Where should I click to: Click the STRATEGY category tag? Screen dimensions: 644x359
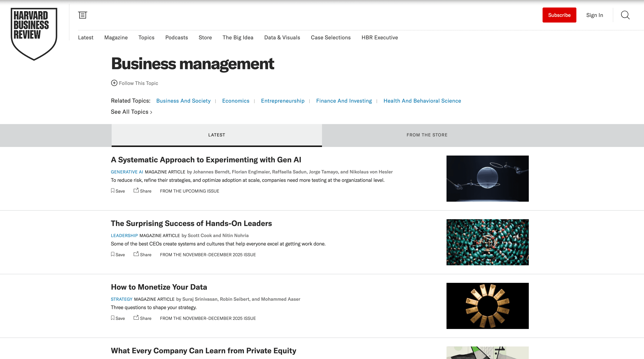click(121, 299)
